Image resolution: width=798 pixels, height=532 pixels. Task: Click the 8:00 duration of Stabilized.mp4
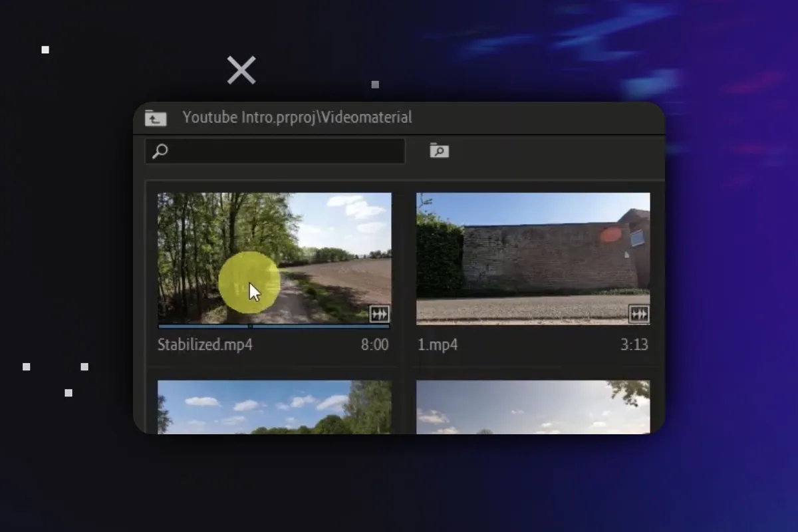click(375, 345)
